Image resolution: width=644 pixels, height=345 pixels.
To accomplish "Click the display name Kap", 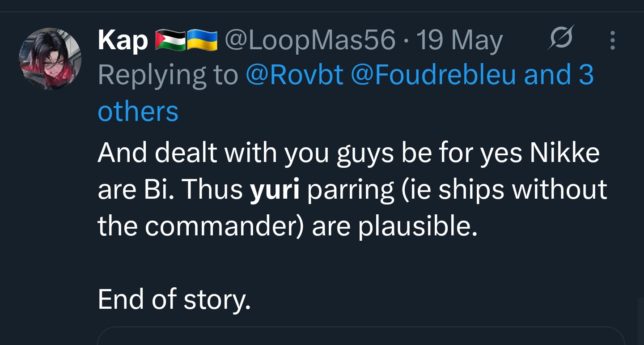I will pyautogui.click(x=123, y=41).
